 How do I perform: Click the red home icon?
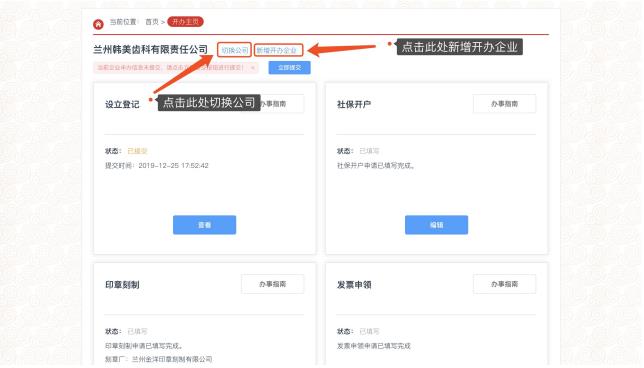click(x=98, y=24)
